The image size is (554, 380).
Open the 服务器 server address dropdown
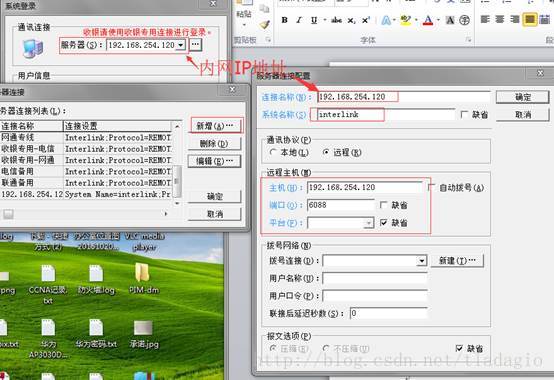point(181,45)
